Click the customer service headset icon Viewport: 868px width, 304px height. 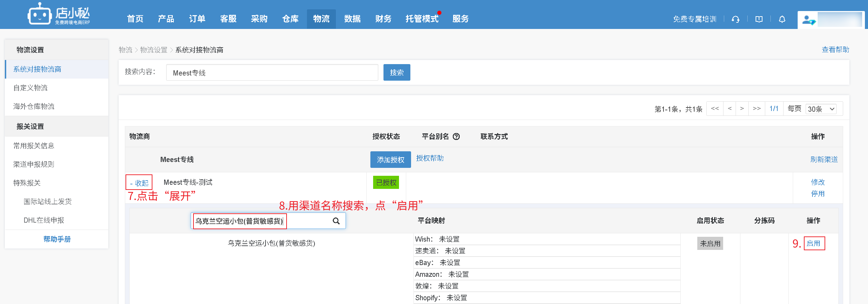(735, 19)
